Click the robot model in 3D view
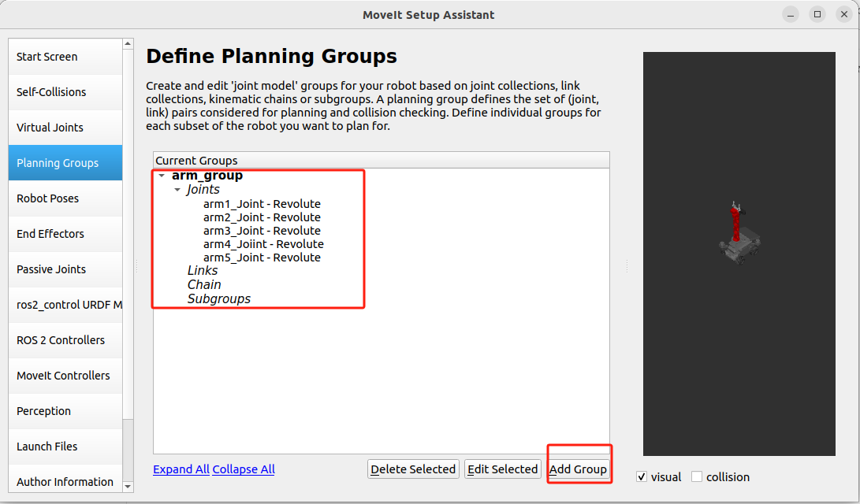 [739, 233]
